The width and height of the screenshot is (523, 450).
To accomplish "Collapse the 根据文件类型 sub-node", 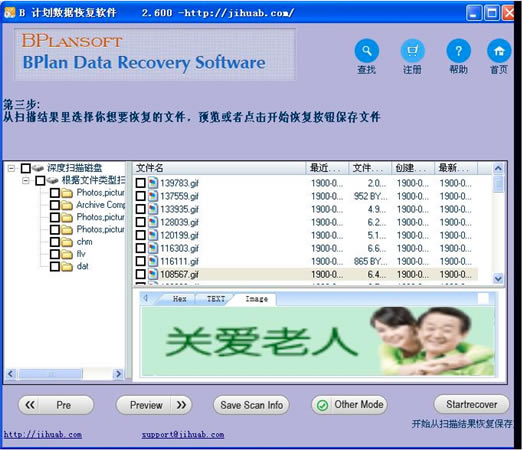I will pos(26,180).
